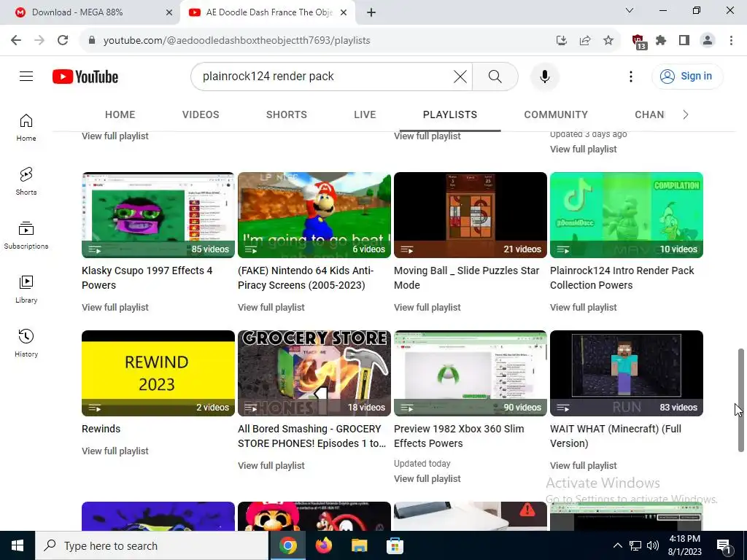Click the page vertical scrollbar thumb
Viewport: 747px width, 560px height.
pyautogui.click(x=741, y=400)
